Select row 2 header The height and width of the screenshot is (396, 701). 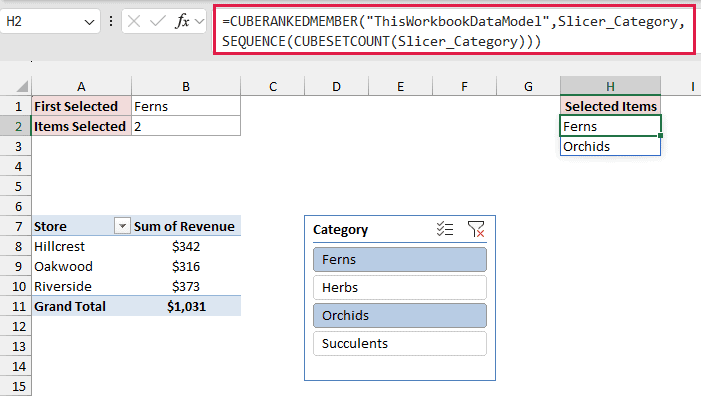16,126
